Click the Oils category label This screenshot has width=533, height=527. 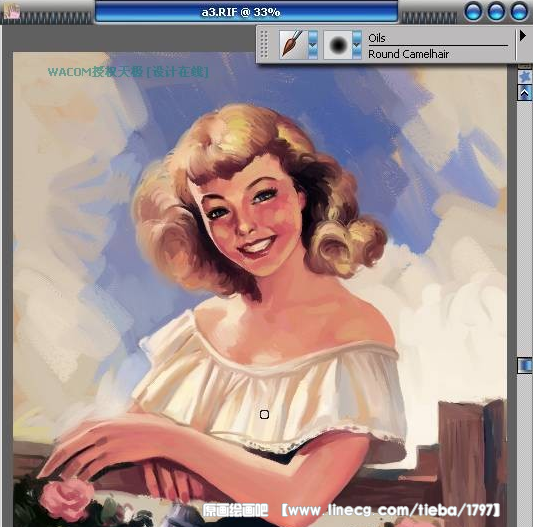tap(377, 38)
